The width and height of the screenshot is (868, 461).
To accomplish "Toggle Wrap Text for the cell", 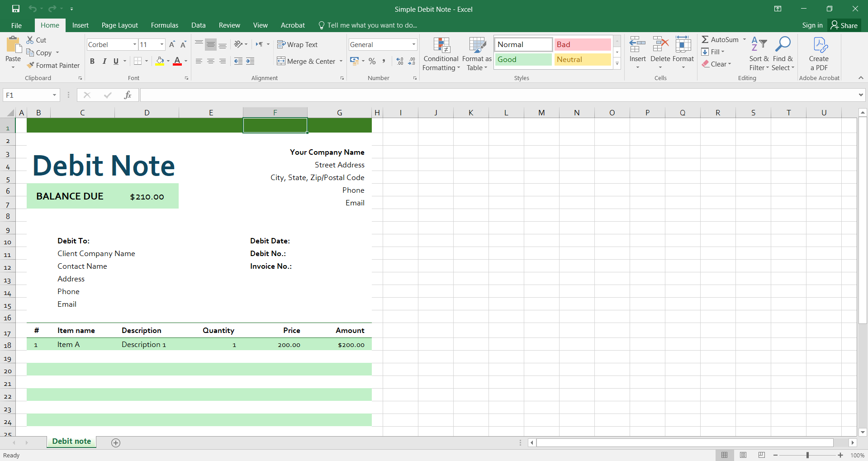I will pos(297,44).
